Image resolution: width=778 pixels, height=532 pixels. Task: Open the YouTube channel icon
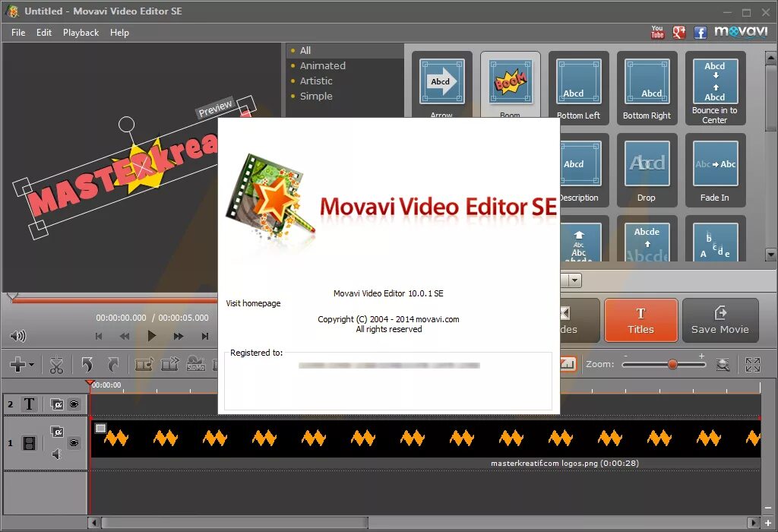click(x=657, y=32)
